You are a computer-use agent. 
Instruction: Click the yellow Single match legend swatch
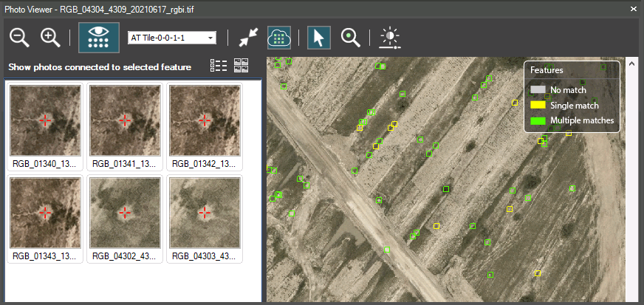click(538, 105)
